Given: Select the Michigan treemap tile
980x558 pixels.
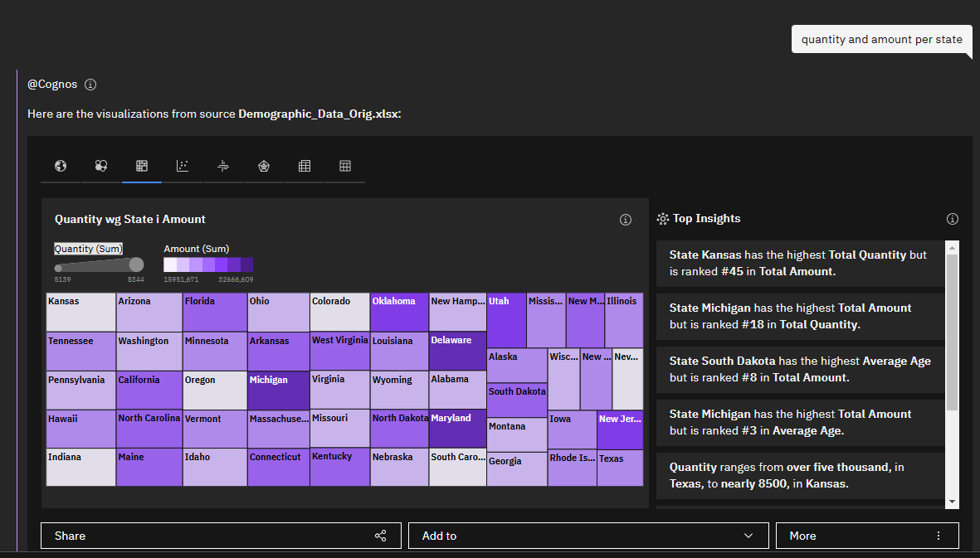Looking at the screenshot, I should pyautogui.click(x=278, y=391).
